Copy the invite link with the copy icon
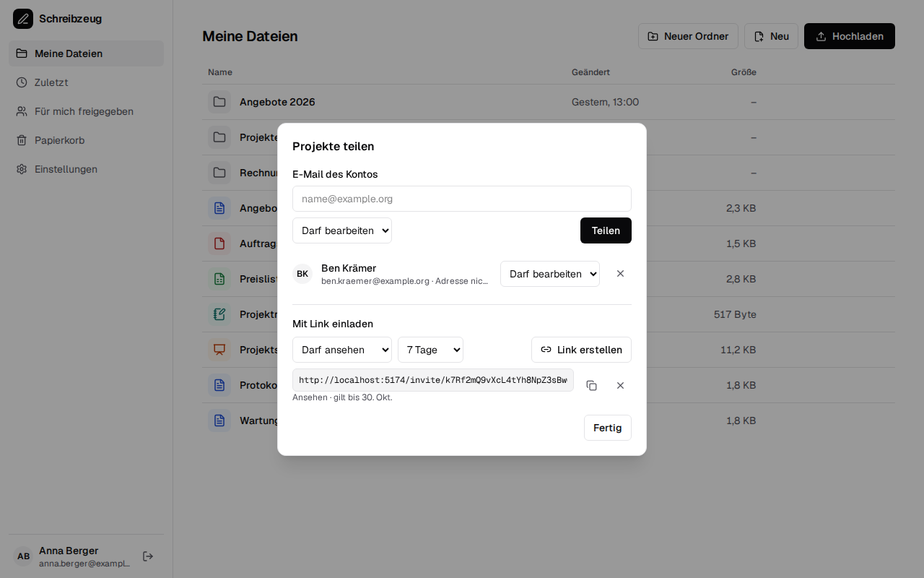This screenshot has height=578, width=924. [591, 386]
